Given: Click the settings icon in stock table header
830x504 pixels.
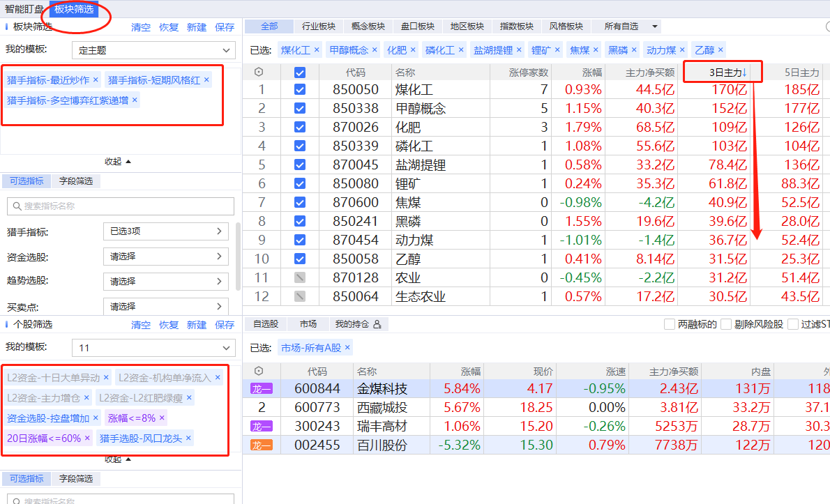Looking at the screenshot, I should [x=259, y=371].
